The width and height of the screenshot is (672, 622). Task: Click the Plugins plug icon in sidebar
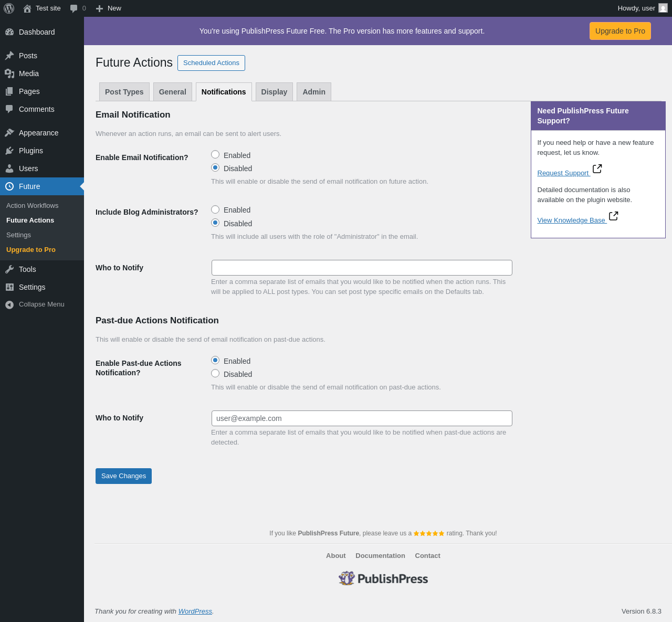[9, 151]
